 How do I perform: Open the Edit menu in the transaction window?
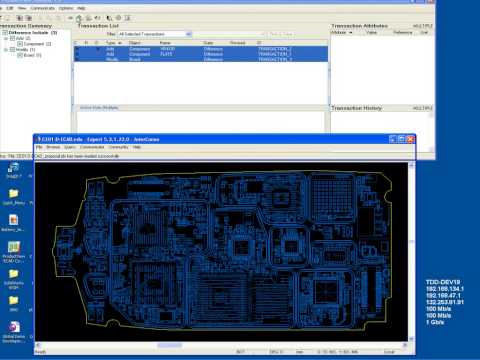tap(10, 8)
